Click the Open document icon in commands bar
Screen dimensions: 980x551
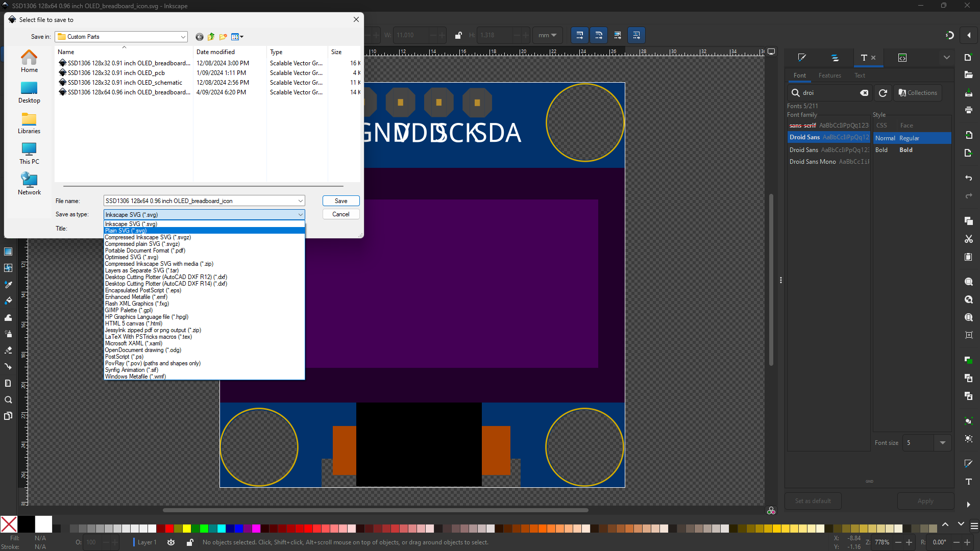click(968, 75)
